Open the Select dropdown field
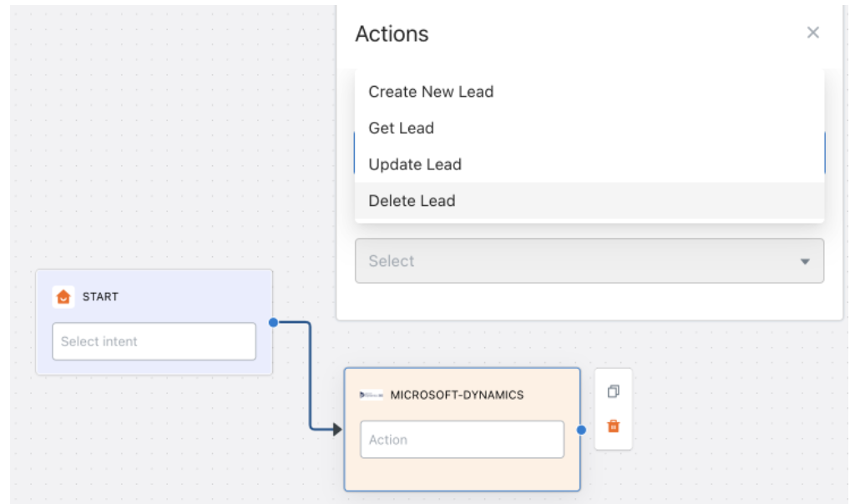This screenshot has width=850, height=504. pos(576,261)
